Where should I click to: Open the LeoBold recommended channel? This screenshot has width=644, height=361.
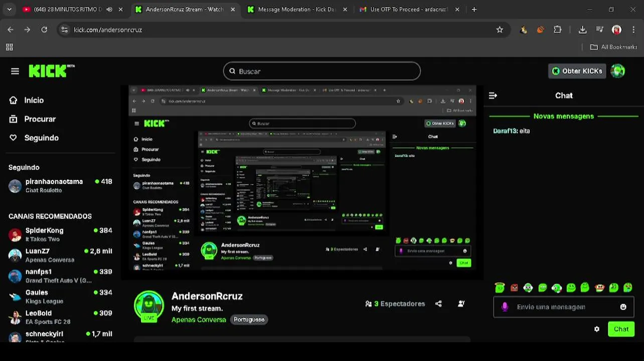pyautogui.click(x=60, y=317)
